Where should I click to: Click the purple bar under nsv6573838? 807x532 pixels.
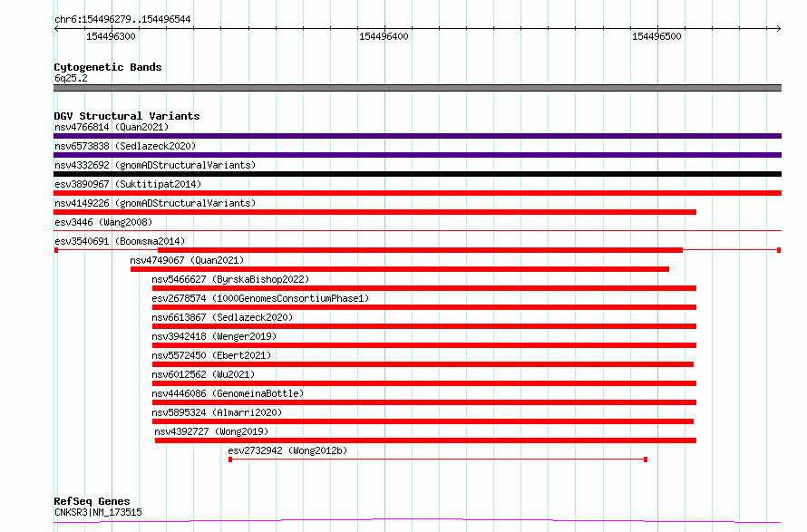pyautogui.click(x=417, y=155)
